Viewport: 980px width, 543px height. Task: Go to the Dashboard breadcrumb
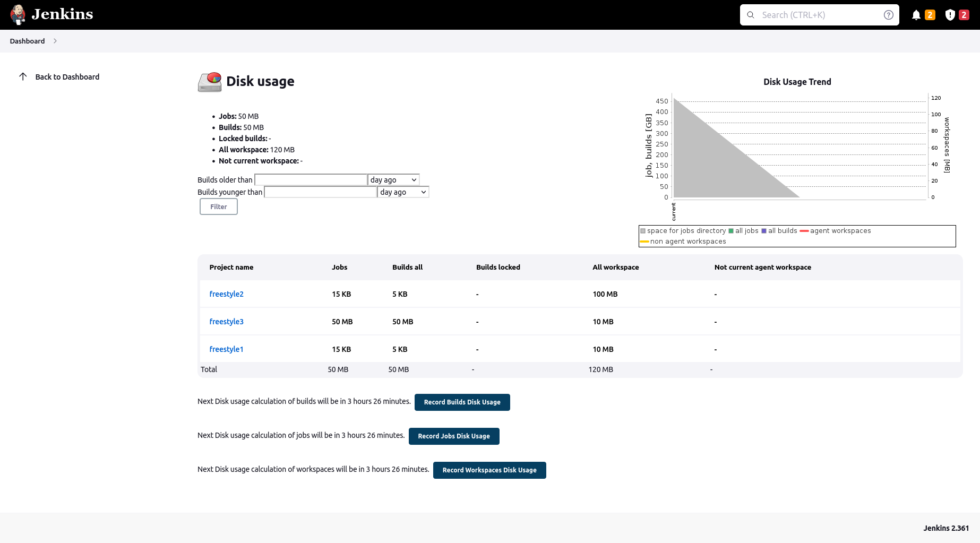point(27,41)
